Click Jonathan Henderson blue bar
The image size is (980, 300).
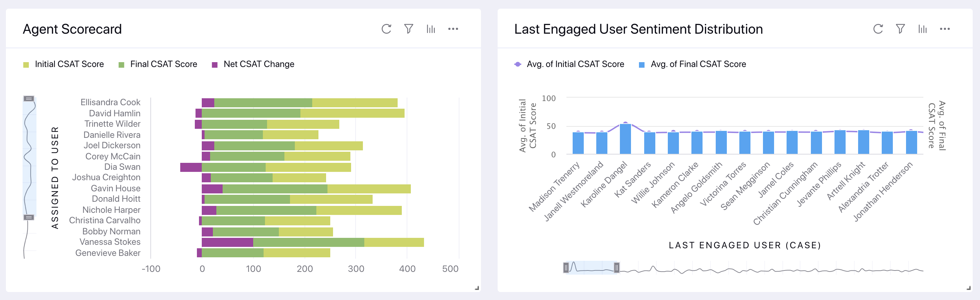[x=912, y=142]
